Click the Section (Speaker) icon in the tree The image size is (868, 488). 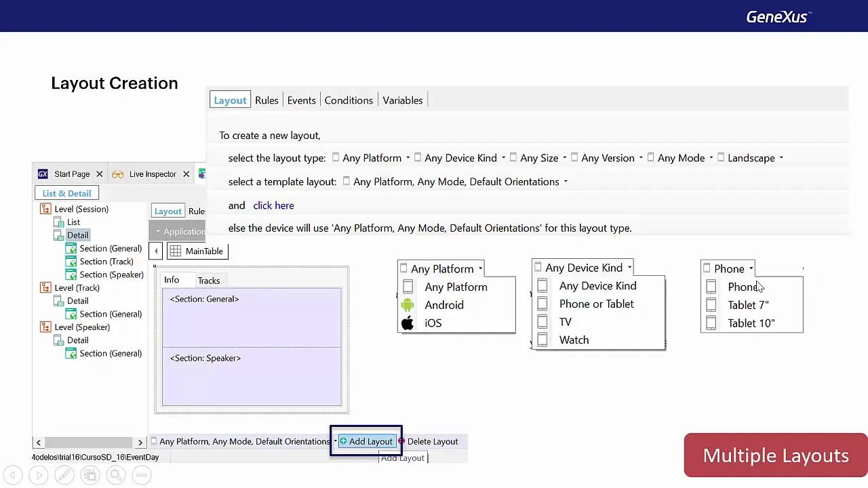click(71, 274)
